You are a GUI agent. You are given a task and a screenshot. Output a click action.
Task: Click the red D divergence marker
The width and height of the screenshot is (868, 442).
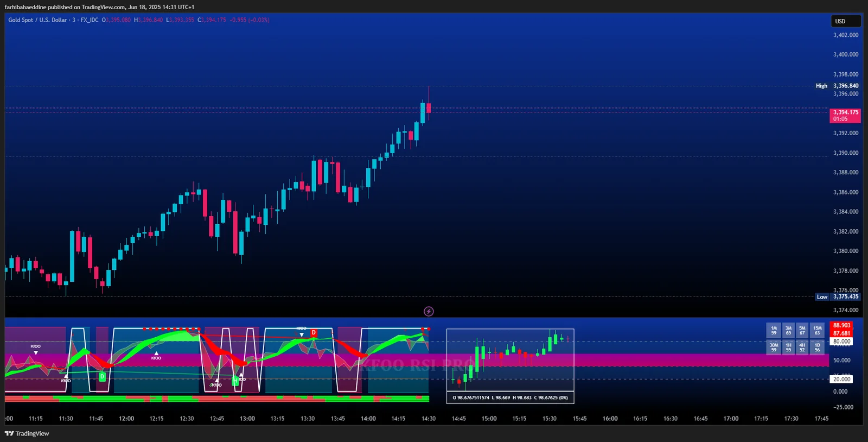click(x=314, y=333)
